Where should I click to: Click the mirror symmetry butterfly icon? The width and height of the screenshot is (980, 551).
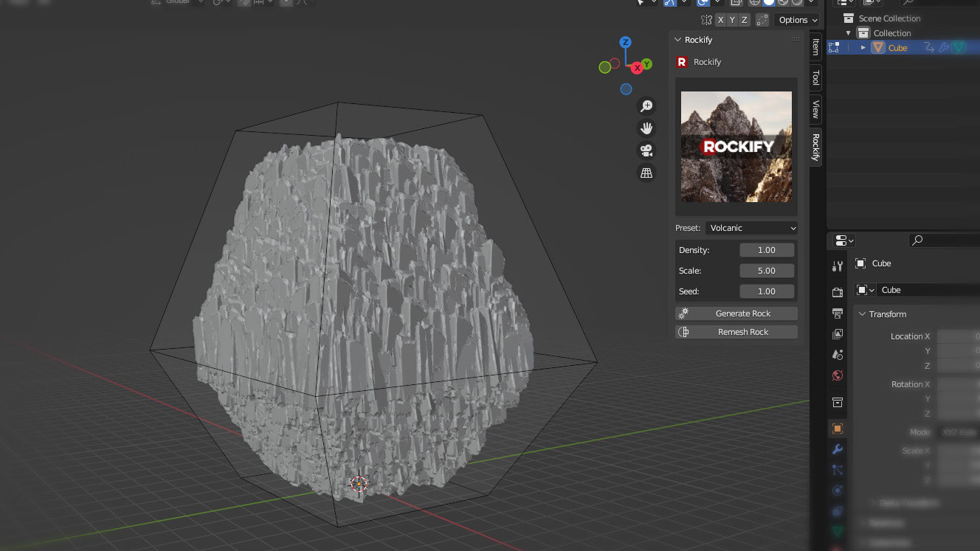coord(706,20)
